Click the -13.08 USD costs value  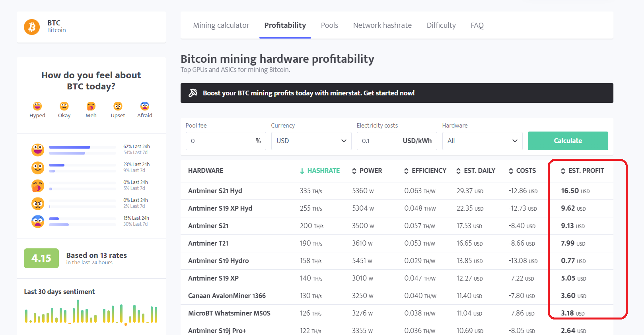[523, 261]
